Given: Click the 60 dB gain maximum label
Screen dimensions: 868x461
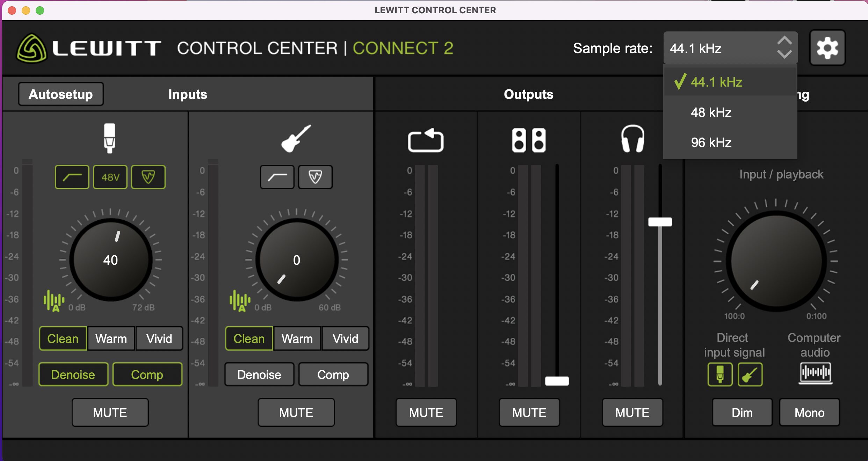Looking at the screenshot, I should point(330,307).
